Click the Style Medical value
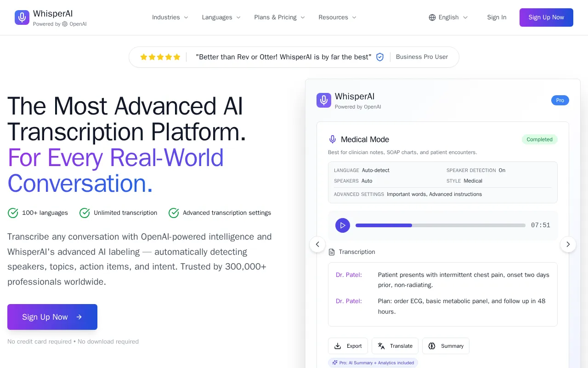The image size is (588, 368). 473,181
